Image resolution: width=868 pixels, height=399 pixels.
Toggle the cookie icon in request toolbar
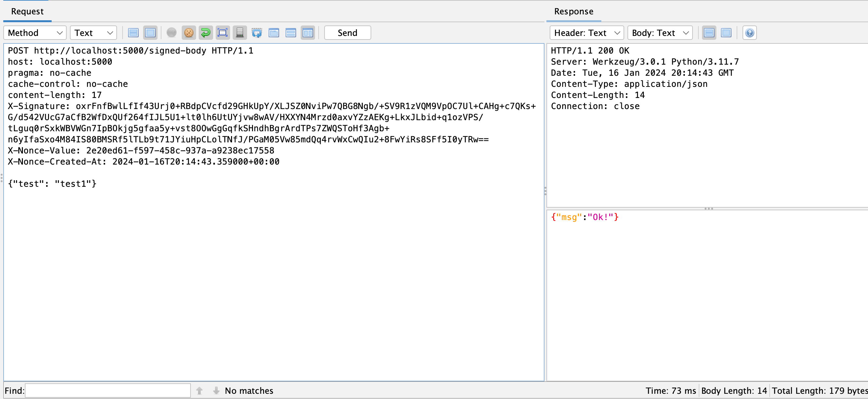point(189,33)
